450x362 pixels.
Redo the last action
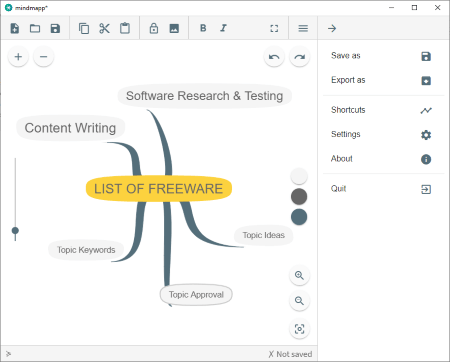pyautogui.click(x=300, y=57)
